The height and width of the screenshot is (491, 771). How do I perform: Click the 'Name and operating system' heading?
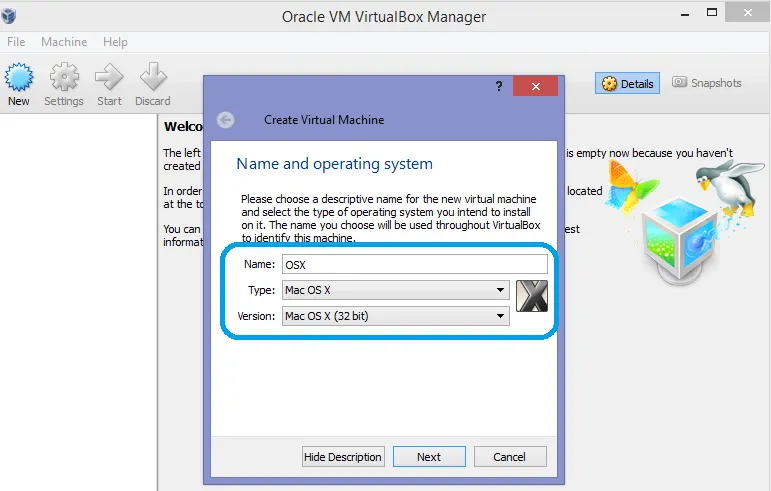click(334, 164)
